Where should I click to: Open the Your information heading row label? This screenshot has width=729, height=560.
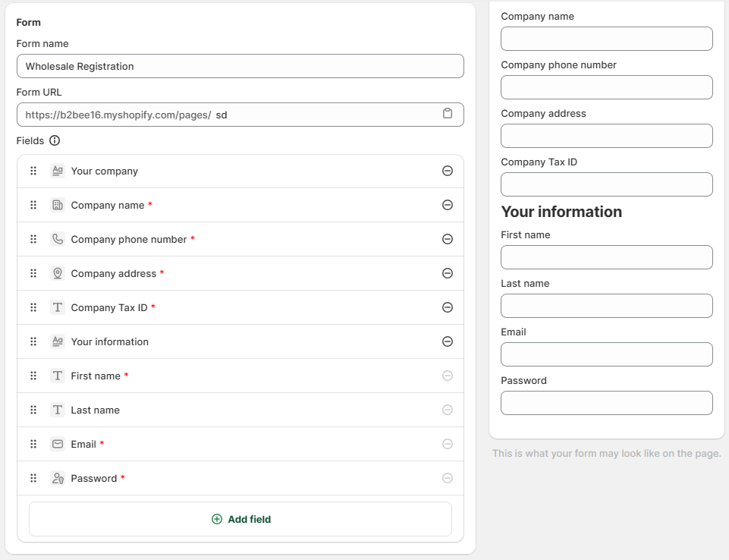coord(110,341)
